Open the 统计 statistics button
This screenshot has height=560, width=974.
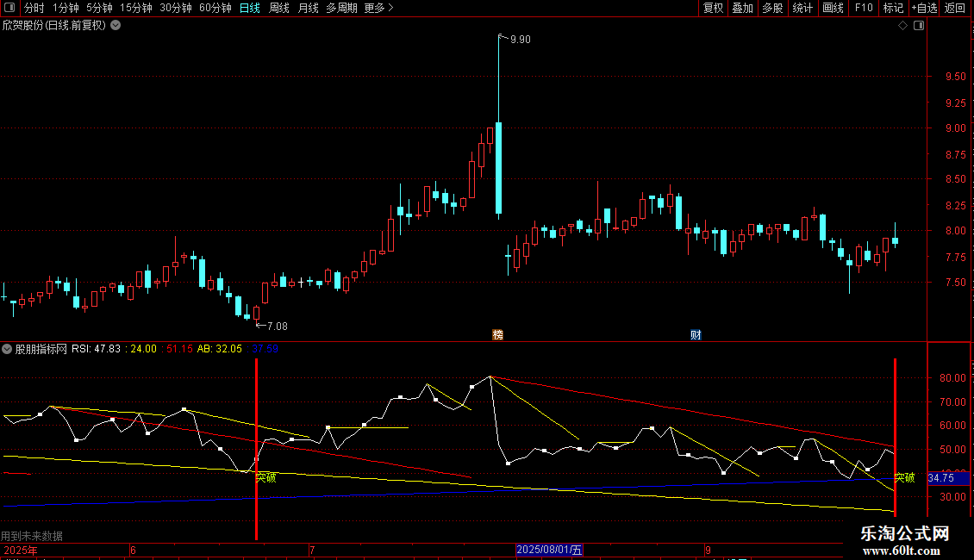[x=802, y=8]
